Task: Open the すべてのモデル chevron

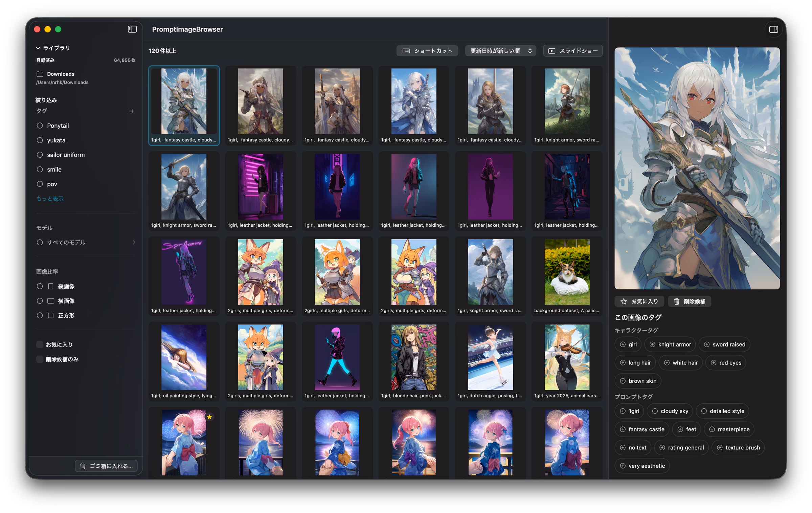Action: 134,242
